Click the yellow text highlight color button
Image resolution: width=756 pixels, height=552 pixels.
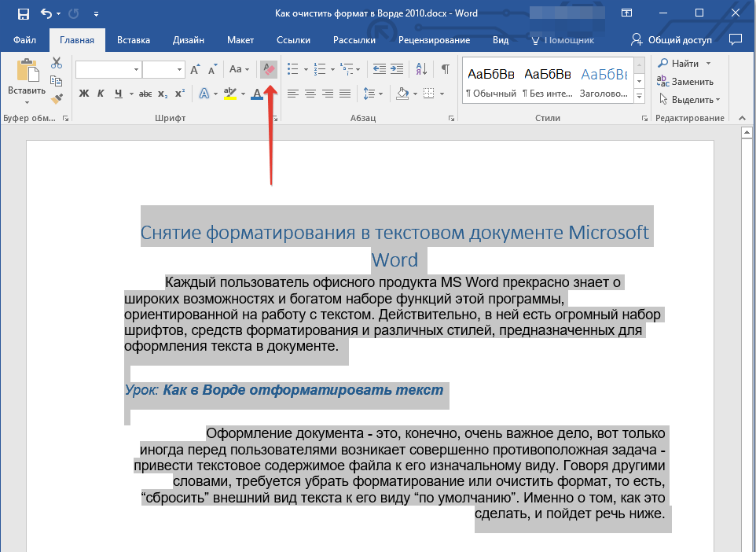[x=229, y=94]
